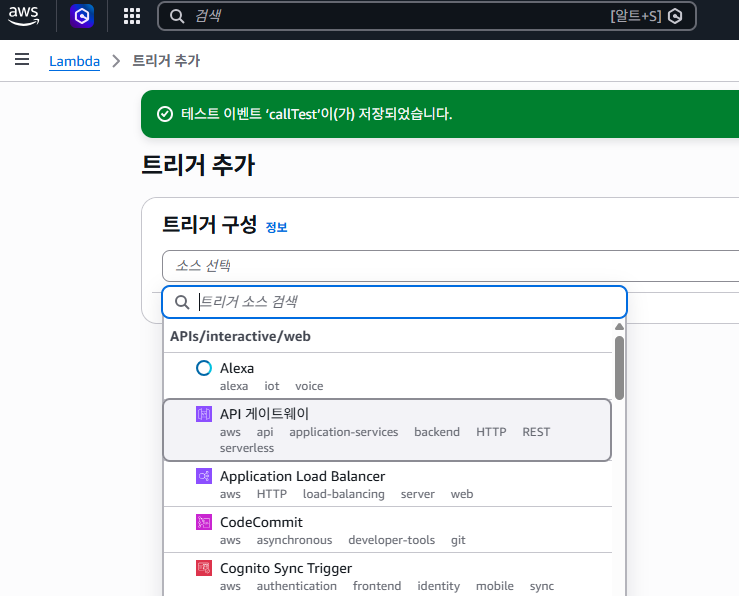Click the 'developer-tools' tag text
Viewport: 739px width, 596px height.
[392, 540]
